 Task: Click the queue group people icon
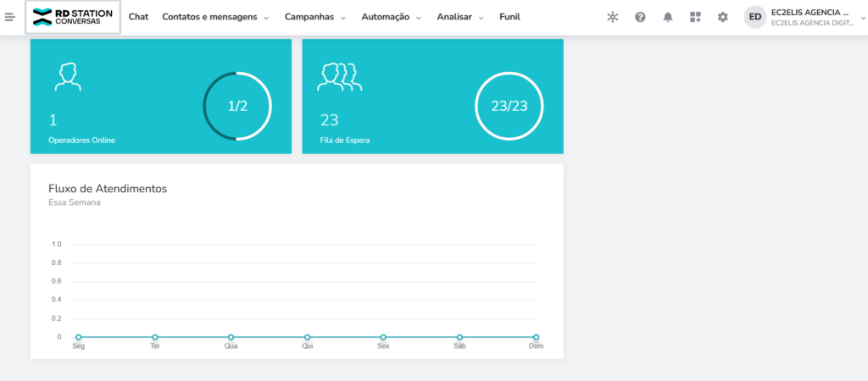pos(339,76)
